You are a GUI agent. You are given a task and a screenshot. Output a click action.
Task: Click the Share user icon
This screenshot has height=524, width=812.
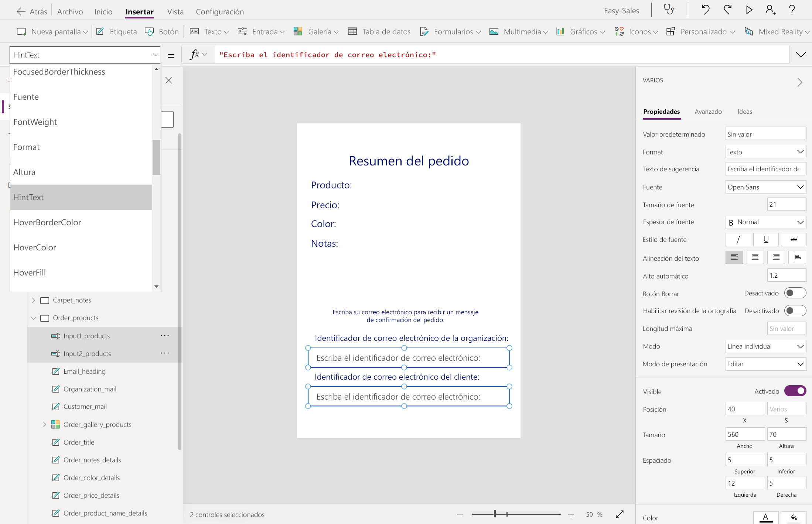click(770, 10)
